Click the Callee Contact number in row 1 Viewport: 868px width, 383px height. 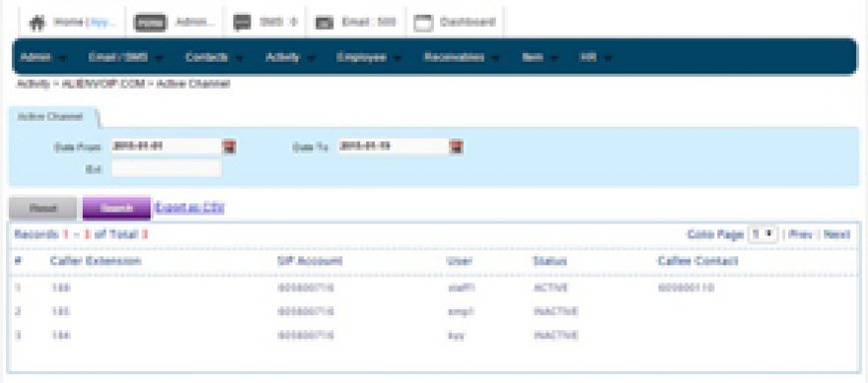[x=685, y=288]
